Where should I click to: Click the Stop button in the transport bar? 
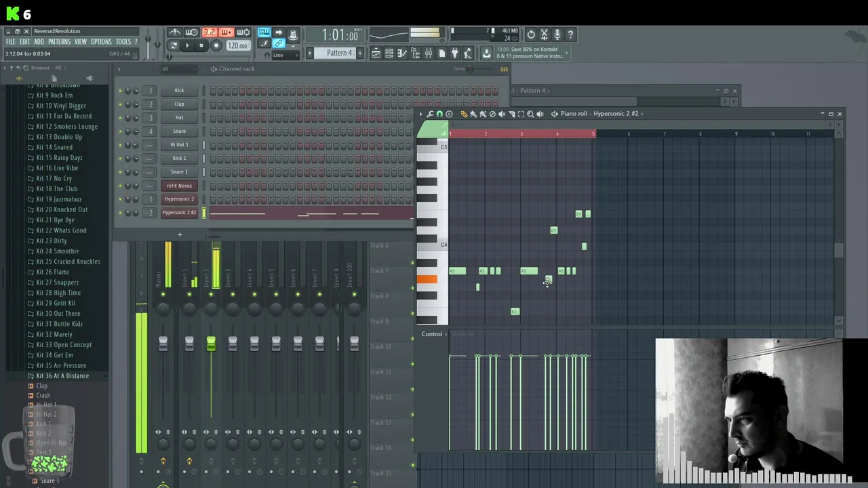[201, 45]
